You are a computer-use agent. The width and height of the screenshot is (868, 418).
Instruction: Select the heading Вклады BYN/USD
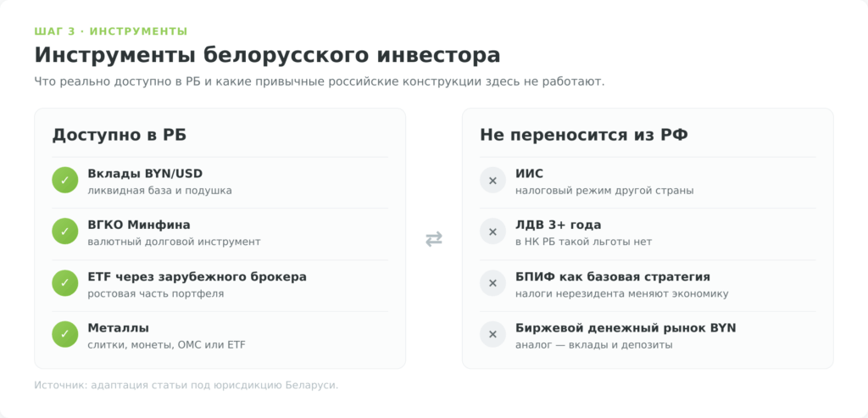[145, 174]
